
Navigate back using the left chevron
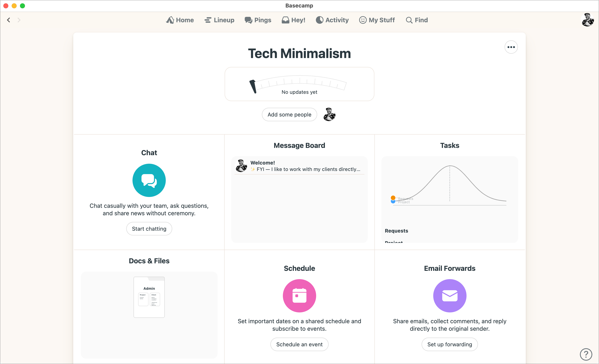[8, 20]
